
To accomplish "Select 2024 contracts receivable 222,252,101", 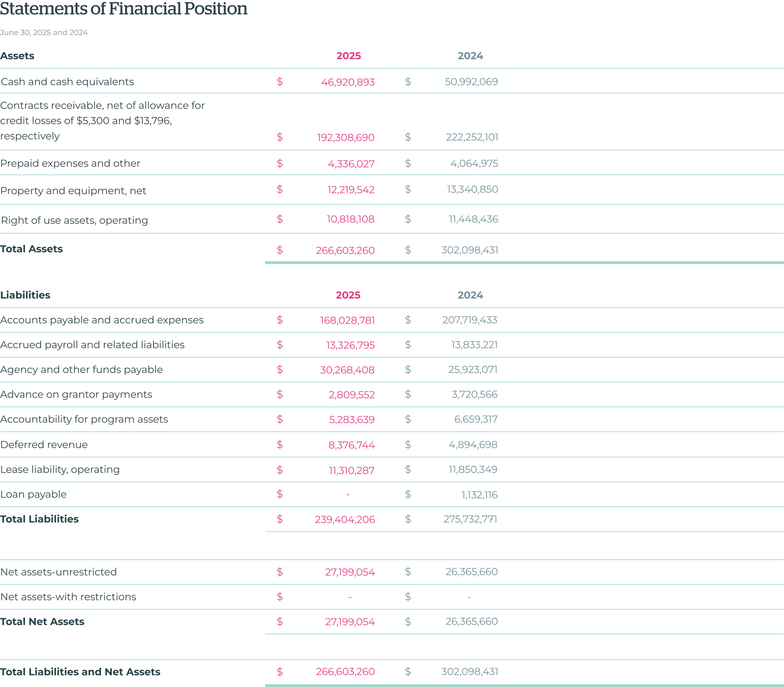I will tap(472, 137).
